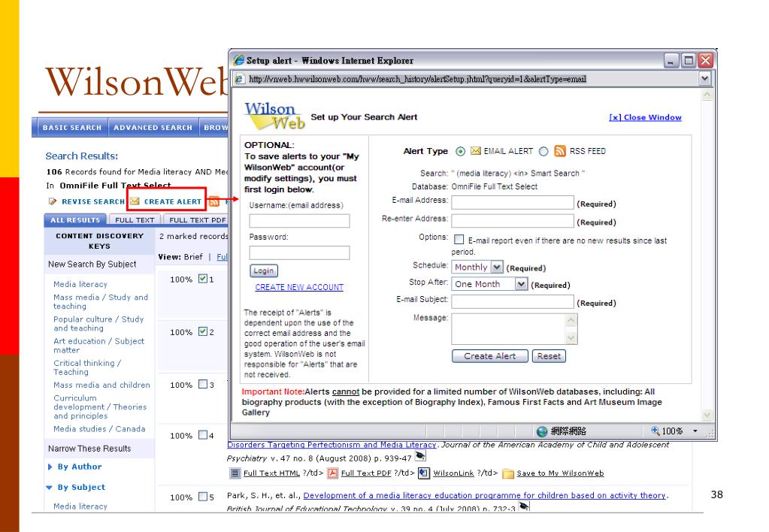Click the Create Alert button in the popup
769x532 pixels.
(x=490, y=356)
